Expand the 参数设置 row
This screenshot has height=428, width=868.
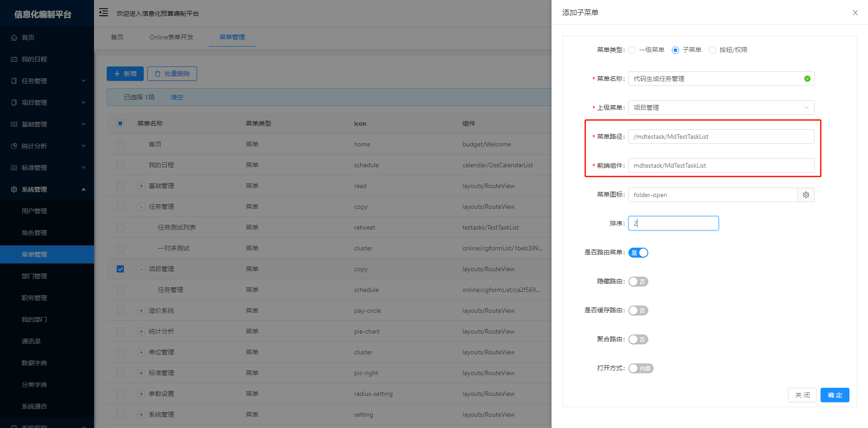[142, 394]
